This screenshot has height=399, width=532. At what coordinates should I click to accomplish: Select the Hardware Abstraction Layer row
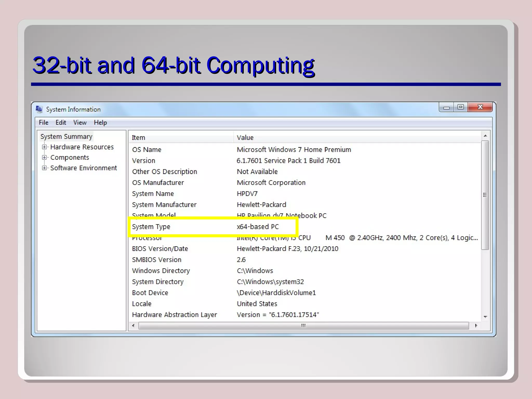[x=304, y=315]
